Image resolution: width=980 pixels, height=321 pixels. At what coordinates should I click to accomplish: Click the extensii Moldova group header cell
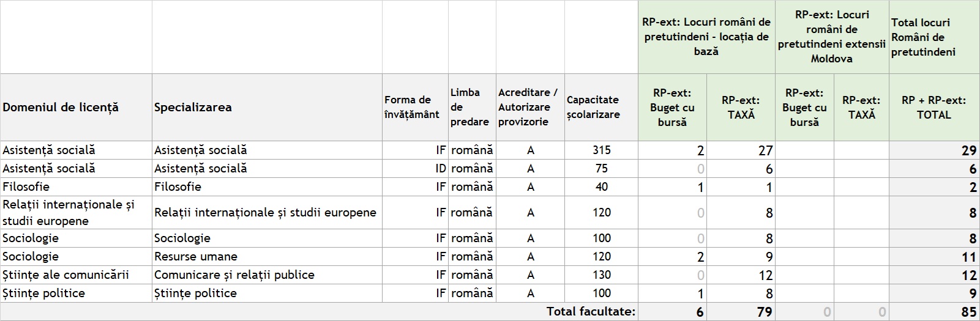click(x=832, y=37)
